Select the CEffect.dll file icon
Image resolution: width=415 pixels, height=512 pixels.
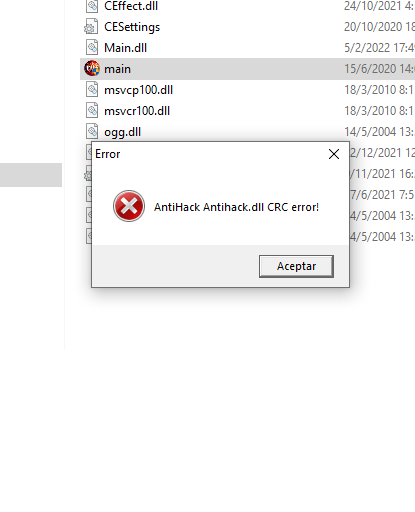pyautogui.click(x=92, y=6)
